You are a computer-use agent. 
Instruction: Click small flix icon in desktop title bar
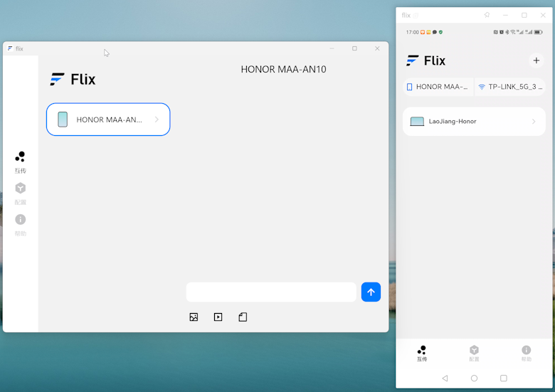(x=10, y=48)
